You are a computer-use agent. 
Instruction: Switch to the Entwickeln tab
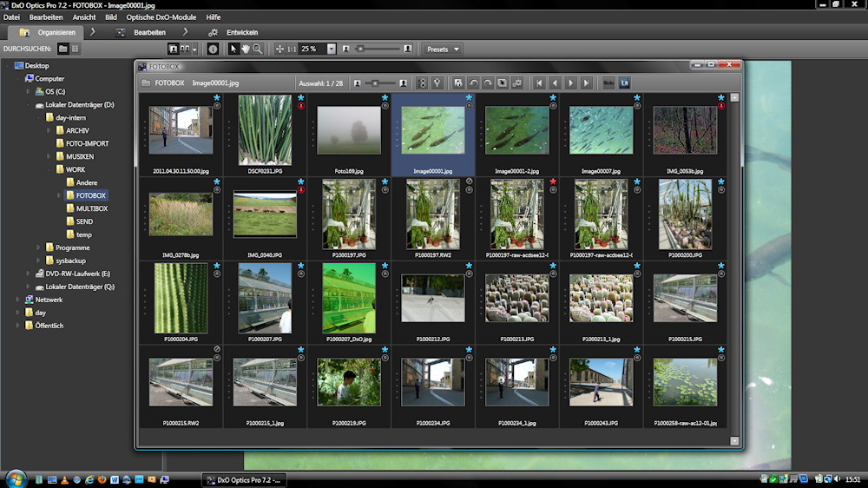tap(242, 32)
